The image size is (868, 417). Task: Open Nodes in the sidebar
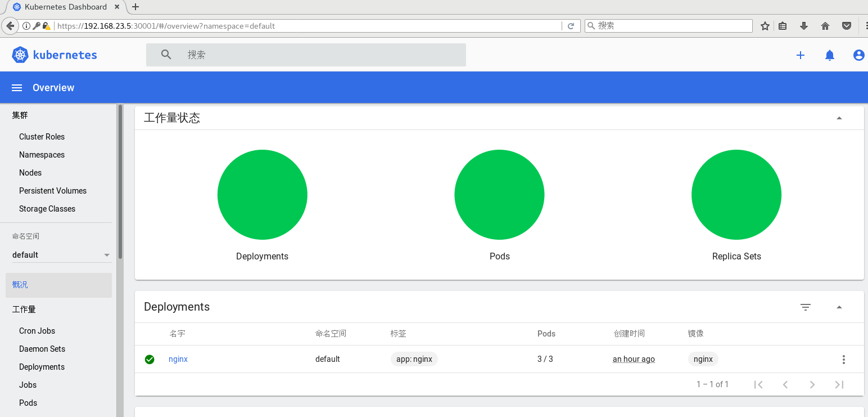pyautogui.click(x=30, y=173)
